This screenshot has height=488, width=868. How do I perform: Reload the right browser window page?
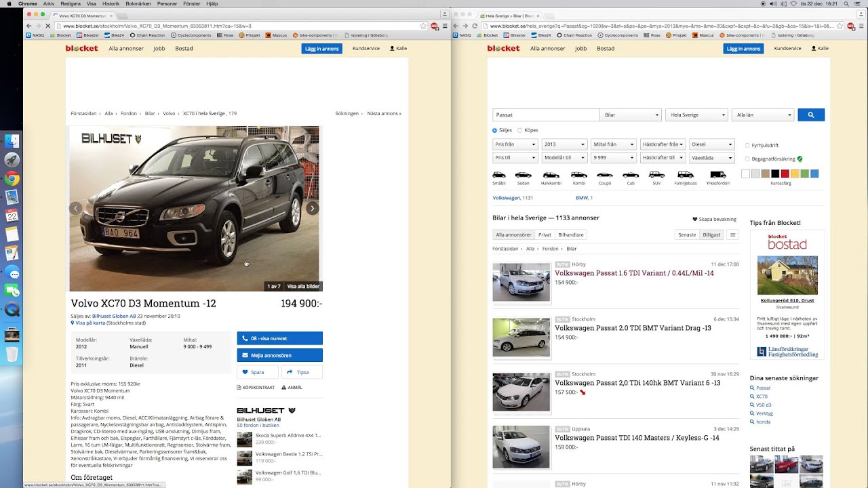coord(474,26)
